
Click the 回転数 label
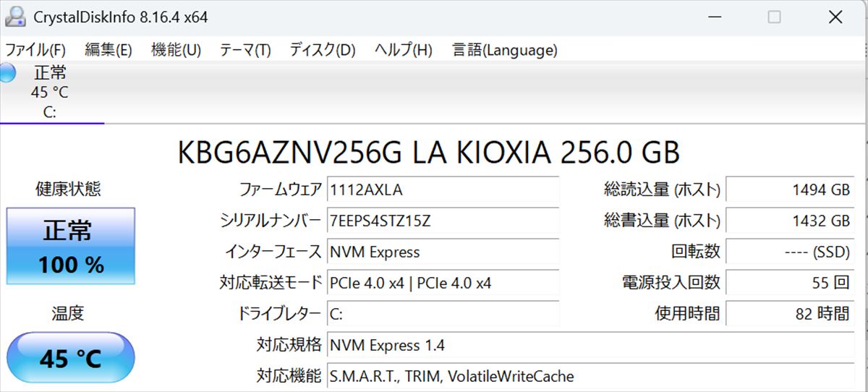[696, 252]
